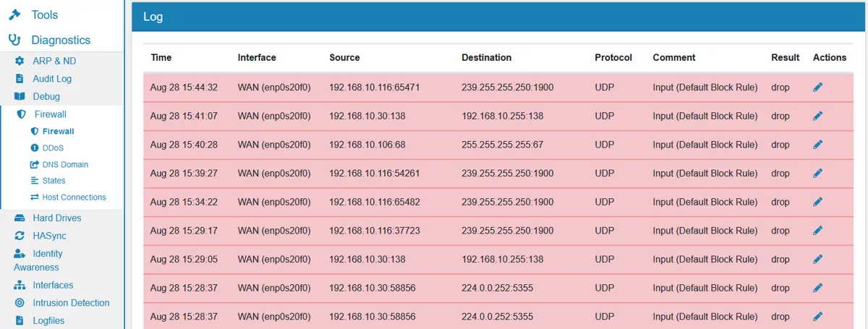868x329 pixels.
Task: Click the DNS Domain external link icon
Action: (34, 164)
